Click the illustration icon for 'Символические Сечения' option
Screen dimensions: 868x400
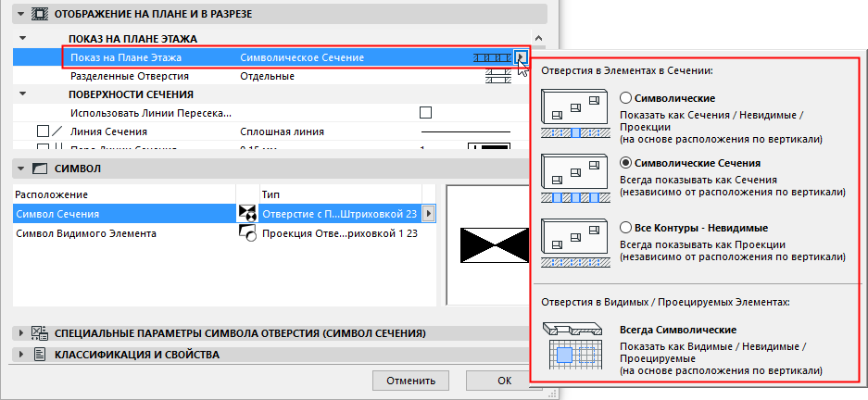[575, 178]
